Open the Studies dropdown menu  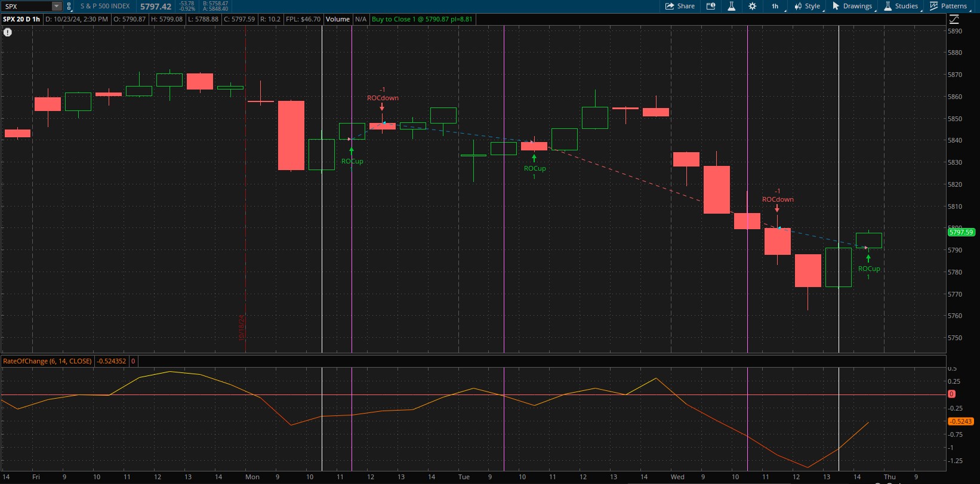tap(902, 6)
